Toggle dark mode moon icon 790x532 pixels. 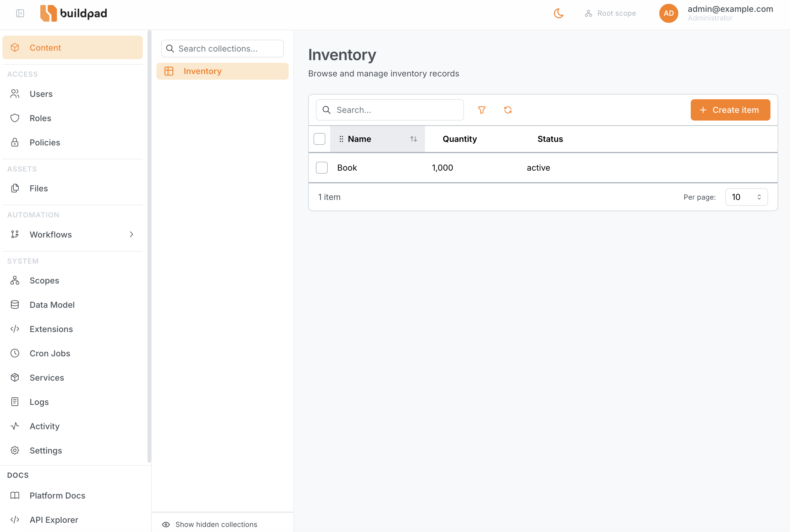click(559, 13)
